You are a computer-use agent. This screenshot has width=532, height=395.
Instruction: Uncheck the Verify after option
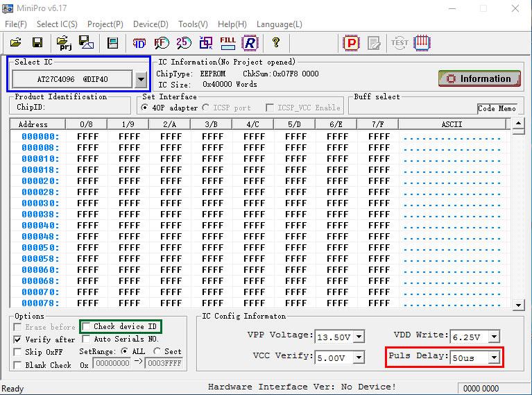tap(17, 339)
